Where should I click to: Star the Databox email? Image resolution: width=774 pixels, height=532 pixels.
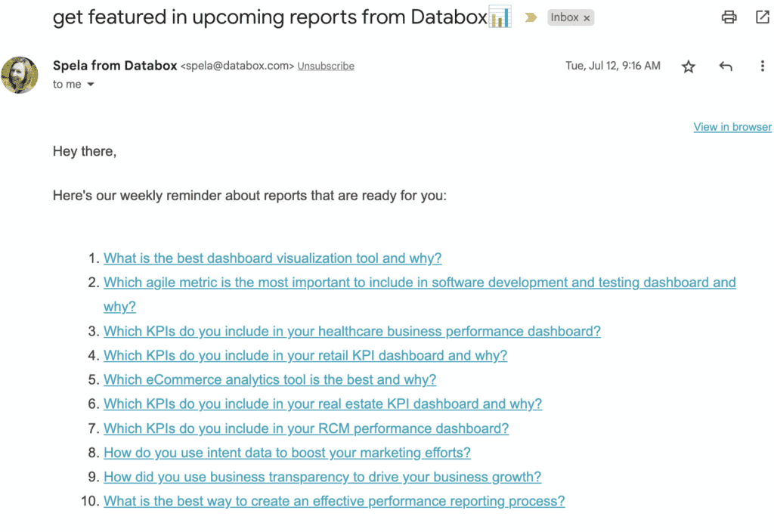click(688, 66)
